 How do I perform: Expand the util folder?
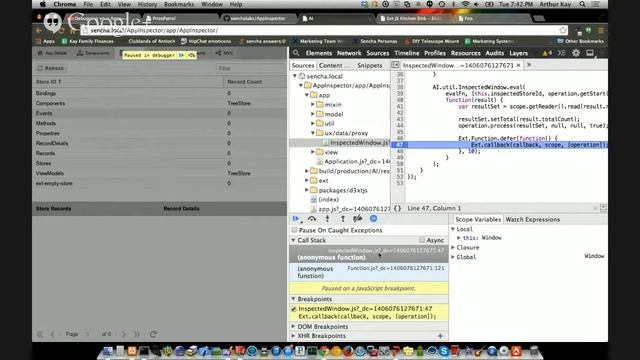313,123
